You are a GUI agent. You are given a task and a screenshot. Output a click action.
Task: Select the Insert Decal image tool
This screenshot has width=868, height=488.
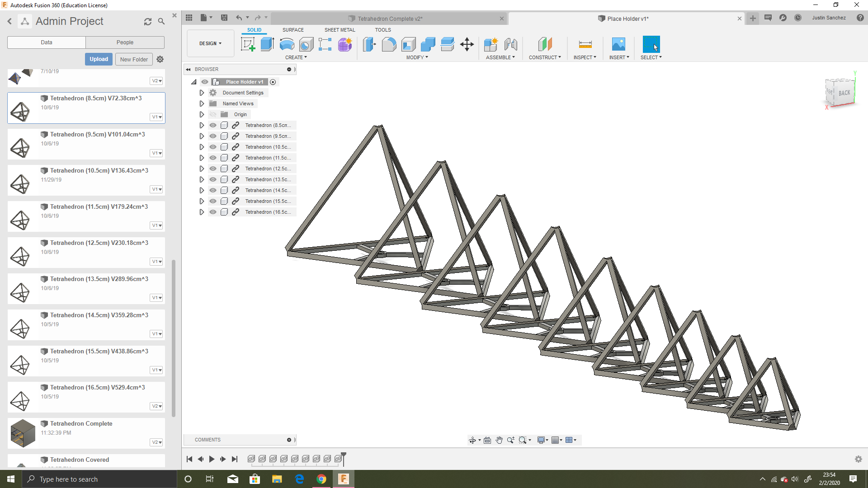pyautogui.click(x=618, y=44)
